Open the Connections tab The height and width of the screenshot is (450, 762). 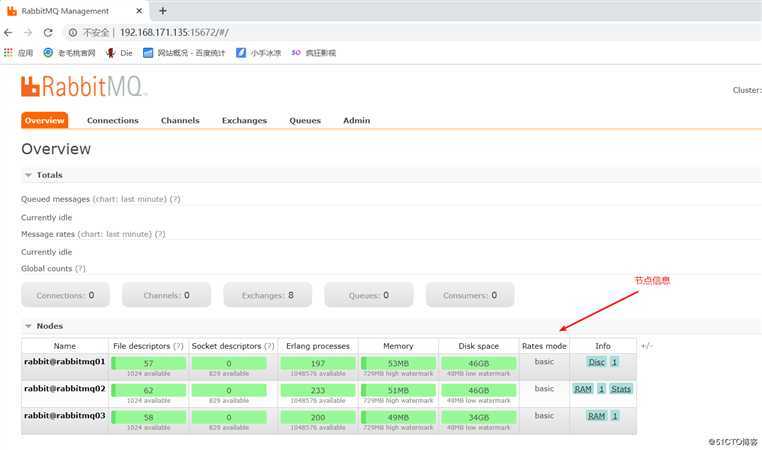[113, 121]
